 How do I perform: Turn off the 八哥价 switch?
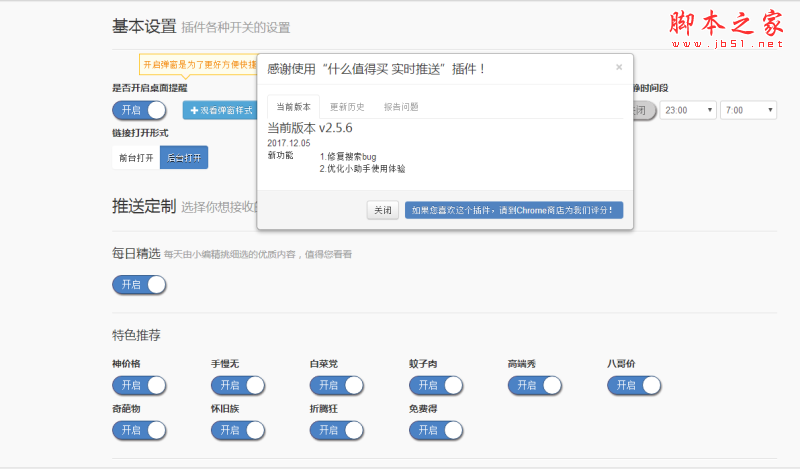pyautogui.click(x=634, y=385)
